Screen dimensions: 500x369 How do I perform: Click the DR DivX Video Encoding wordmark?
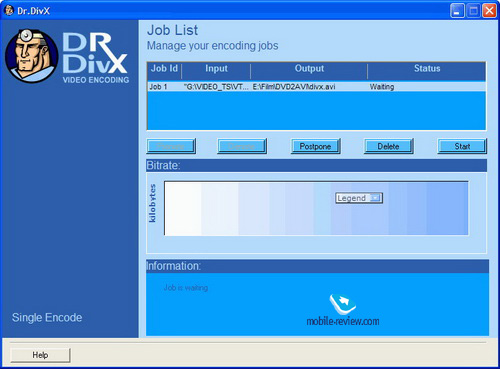coord(95,58)
